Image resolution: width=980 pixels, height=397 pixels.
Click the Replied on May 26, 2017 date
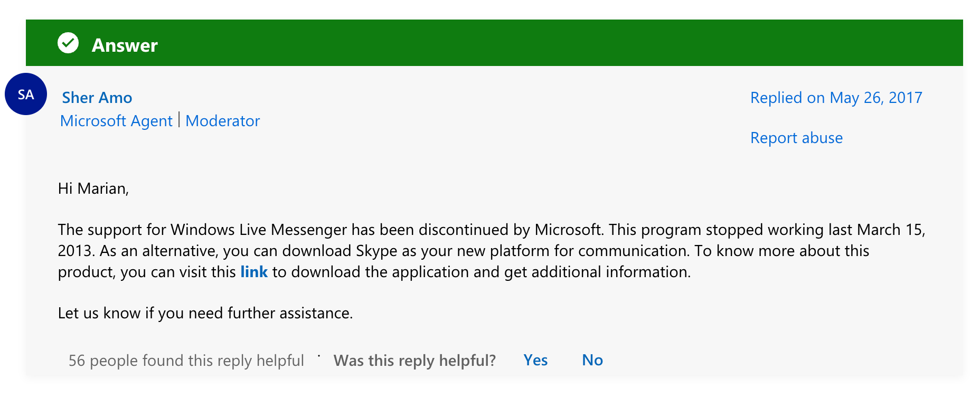[x=836, y=98]
